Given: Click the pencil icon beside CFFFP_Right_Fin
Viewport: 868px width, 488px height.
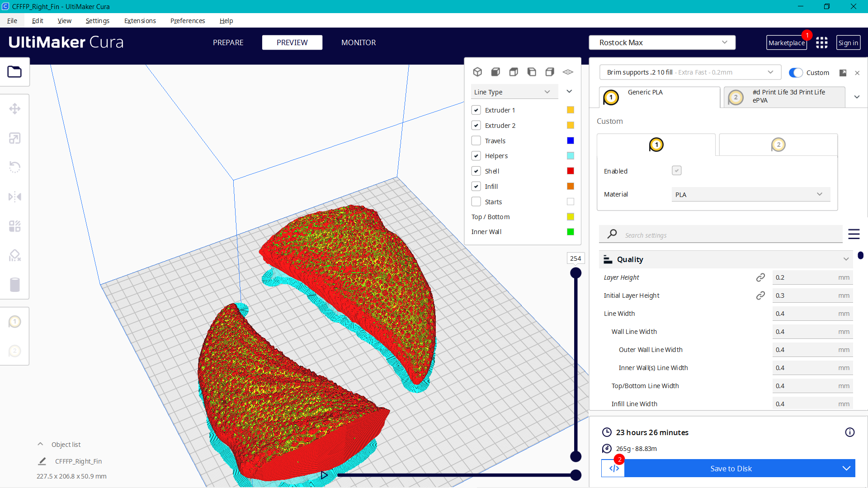Looking at the screenshot, I should point(42,461).
